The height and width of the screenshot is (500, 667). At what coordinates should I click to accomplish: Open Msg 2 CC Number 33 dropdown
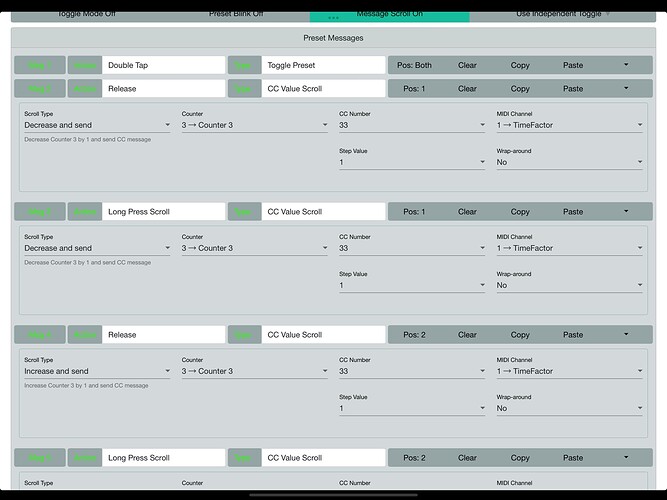[x=412, y=125]
